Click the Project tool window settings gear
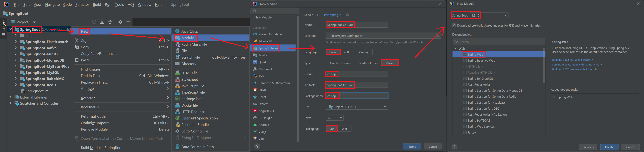Screen dimensions: 644x152 pos(120,22)
